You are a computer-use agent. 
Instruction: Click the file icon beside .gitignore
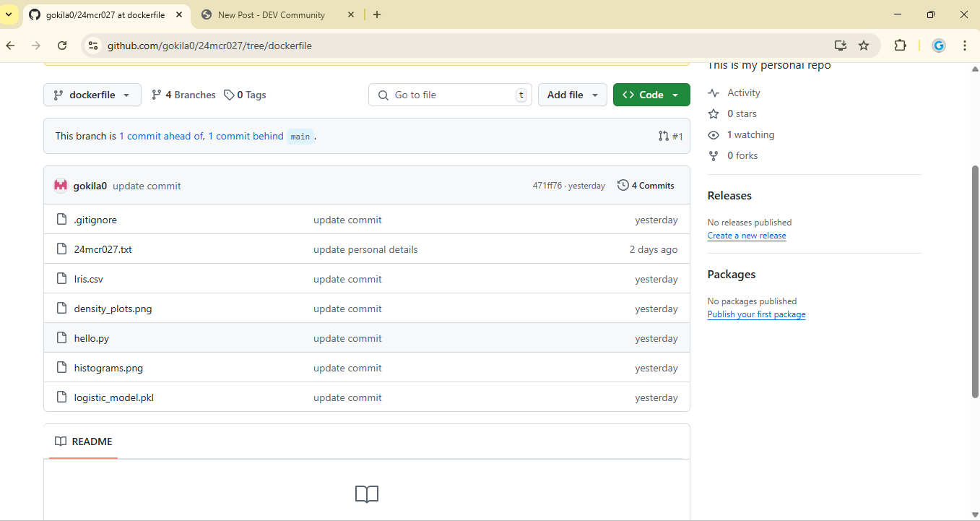coord(61,220)
